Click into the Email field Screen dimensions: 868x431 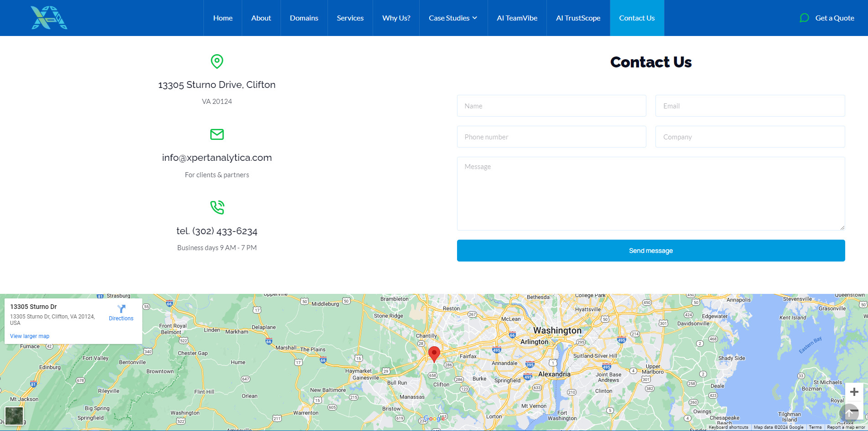tap(750, 106)
